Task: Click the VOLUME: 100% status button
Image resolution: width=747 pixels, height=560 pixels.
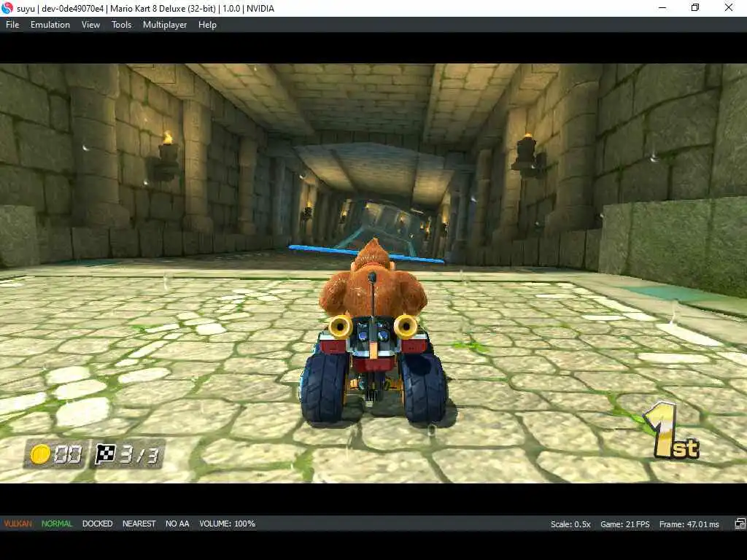Action: [228, 524]
